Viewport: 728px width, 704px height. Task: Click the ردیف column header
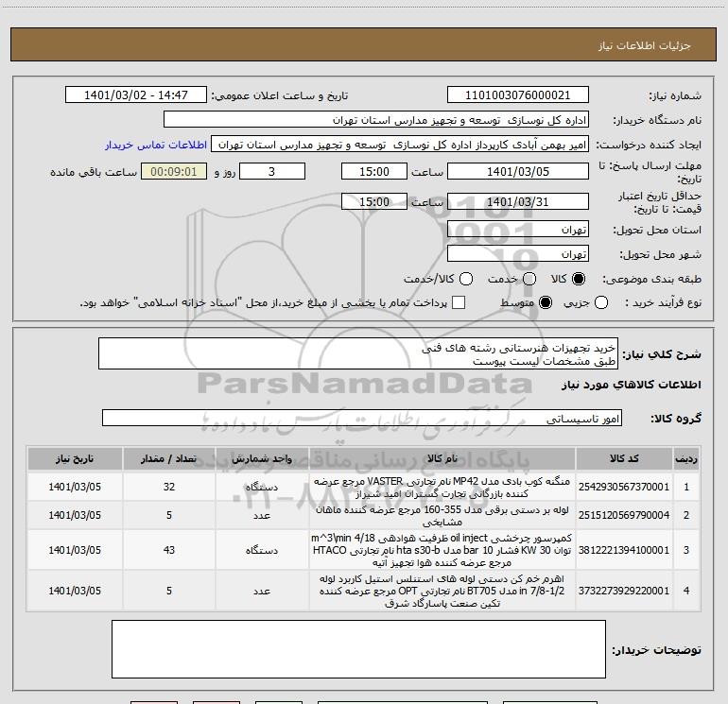(686, 458)
